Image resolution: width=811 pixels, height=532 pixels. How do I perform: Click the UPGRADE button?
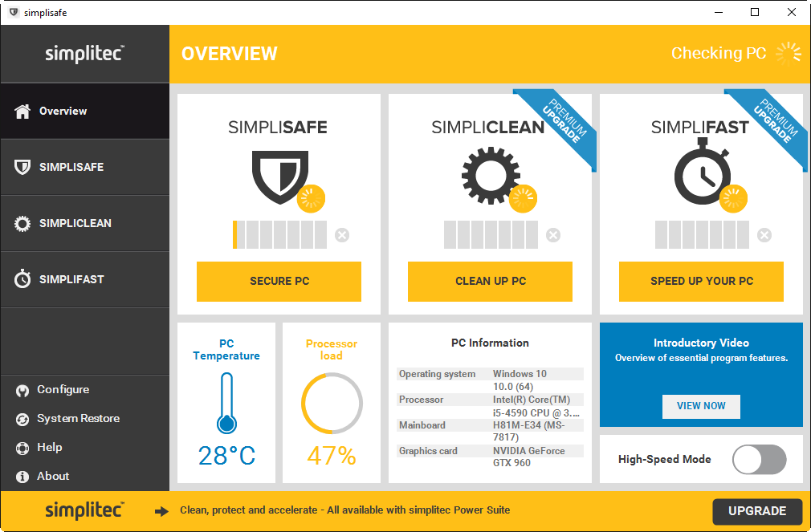pos(756,511)
